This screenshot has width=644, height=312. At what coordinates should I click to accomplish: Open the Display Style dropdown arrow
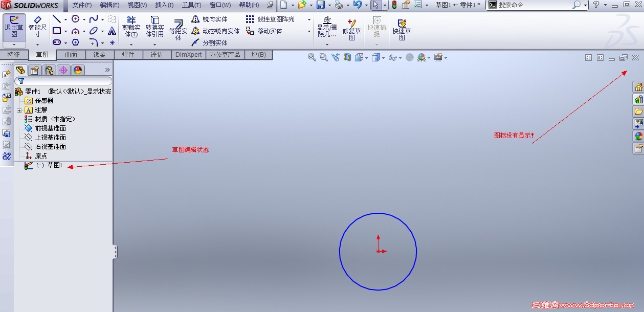coord(383,57)
